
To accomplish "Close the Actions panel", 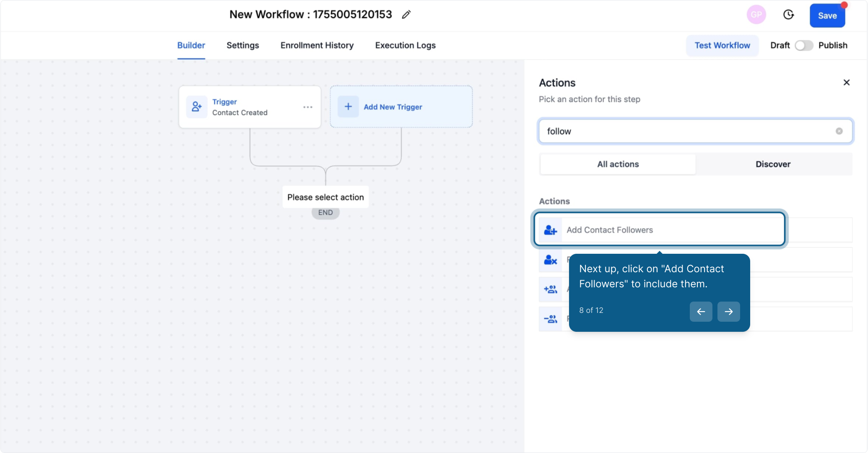I will [846, 83].
